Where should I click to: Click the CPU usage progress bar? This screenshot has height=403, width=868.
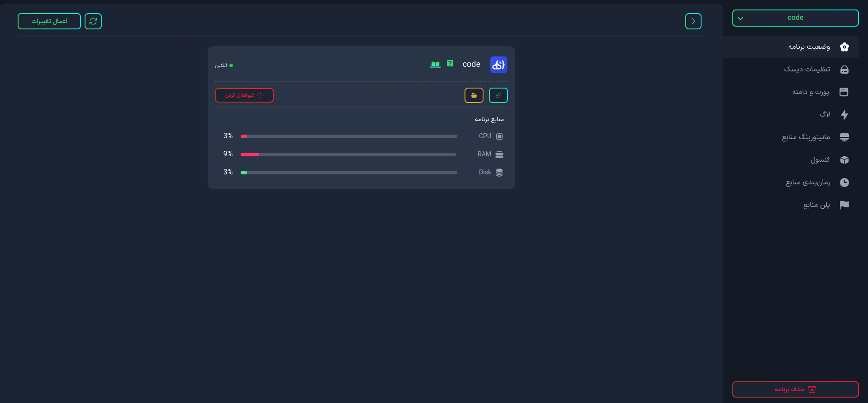click(349, 136)
